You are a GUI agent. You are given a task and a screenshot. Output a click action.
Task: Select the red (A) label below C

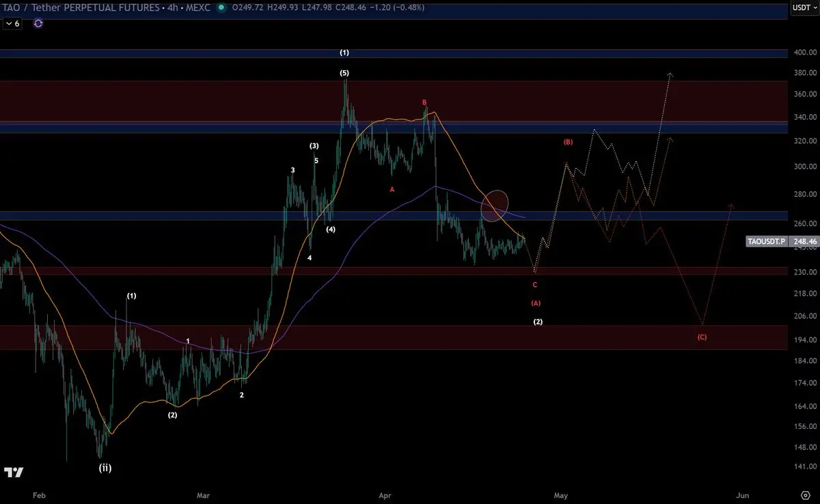536,303
